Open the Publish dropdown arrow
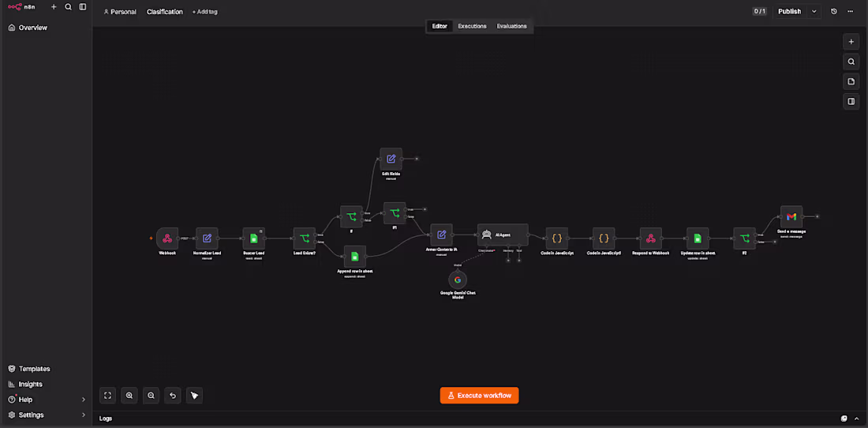 (x=814, y=11)
